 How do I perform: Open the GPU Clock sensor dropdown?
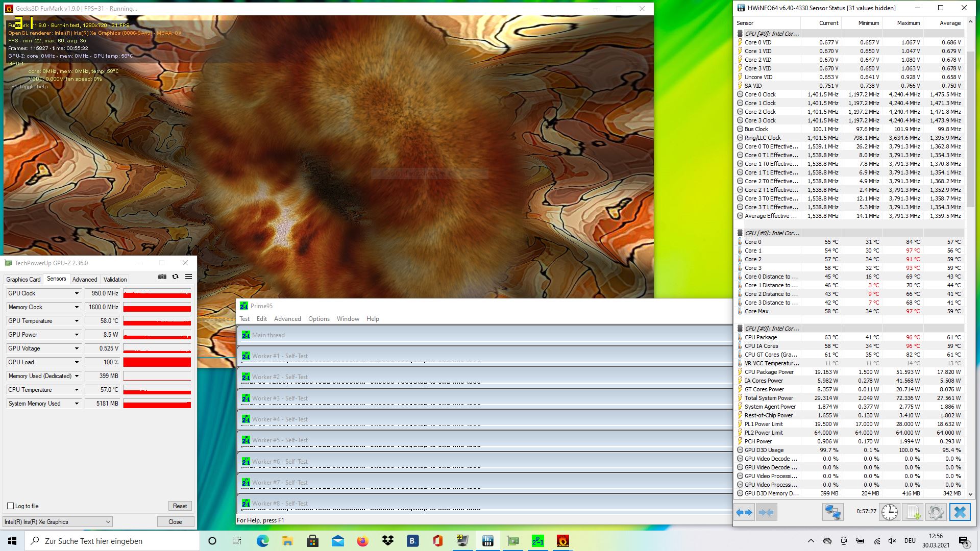[77, 293]
